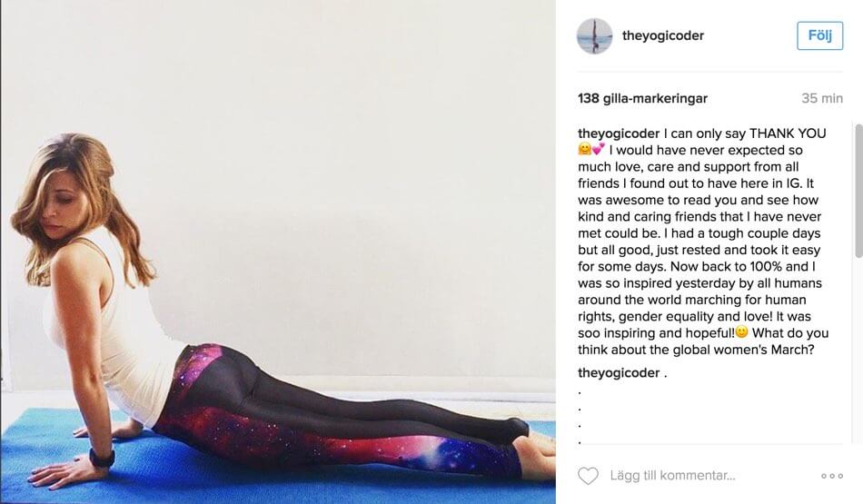Click theyogicoder username starting the caption
Viewport: 863px width, 504px height.
(619, 133)
